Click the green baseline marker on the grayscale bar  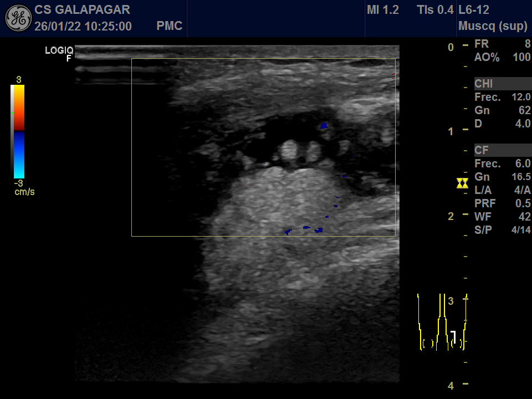pos(12,114)
